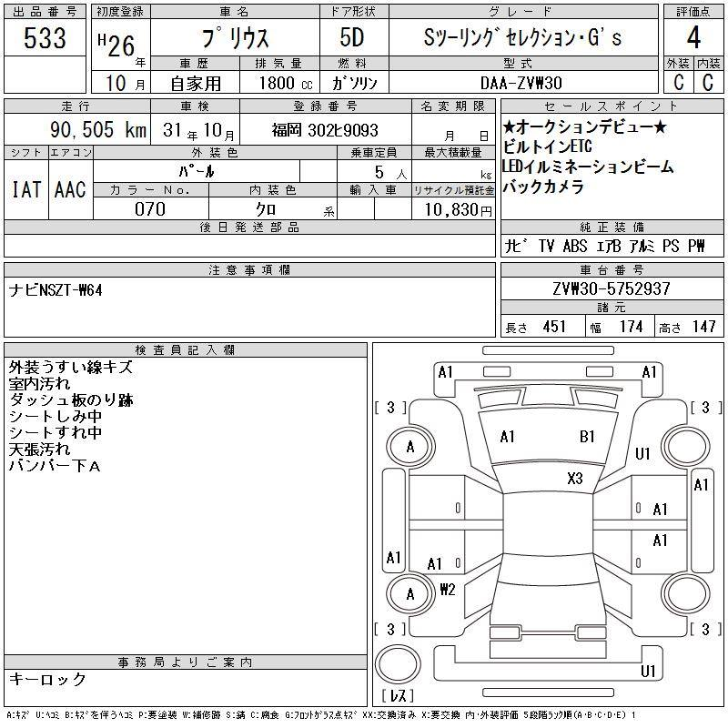
Task: Click the 注意事項欄 section header
Action: (249, 269)
